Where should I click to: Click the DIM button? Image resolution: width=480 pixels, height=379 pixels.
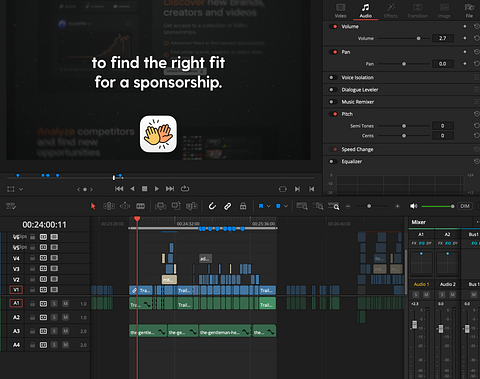pos(465,206)
